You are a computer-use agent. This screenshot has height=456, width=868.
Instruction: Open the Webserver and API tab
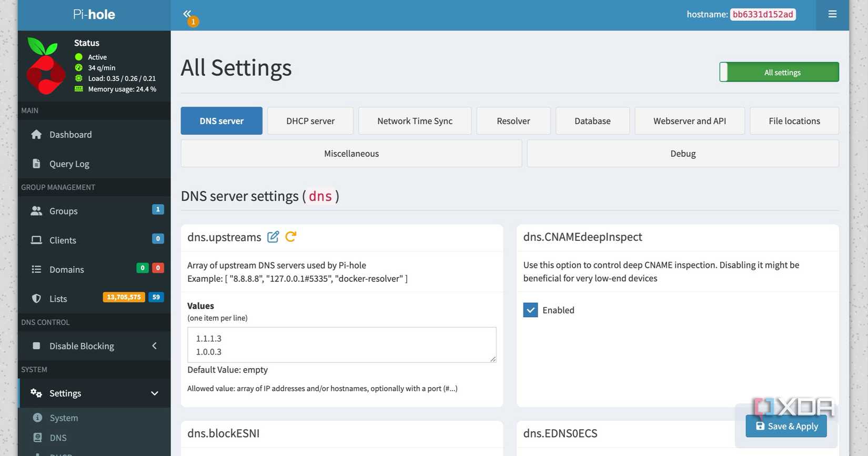click(690, 121)
